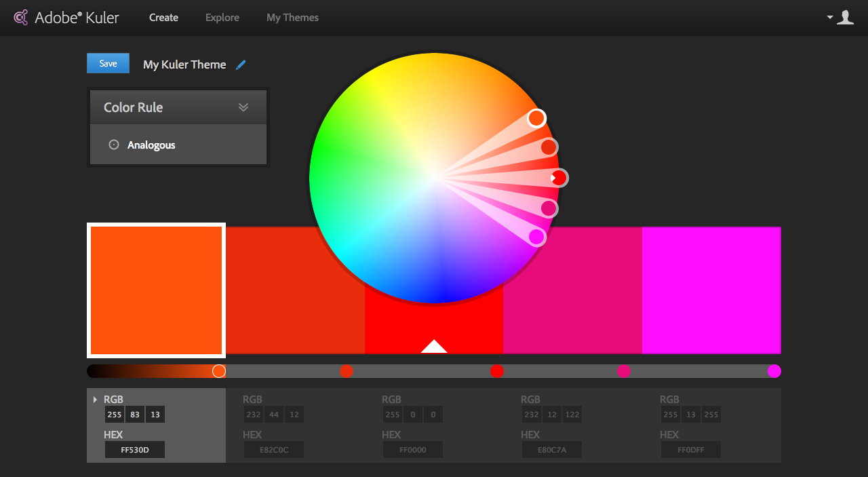Image resolution: width=868 pixels, height=477 pixels.
Task: Expand the Color Rule double chevron
Action: tap(243, 107)
